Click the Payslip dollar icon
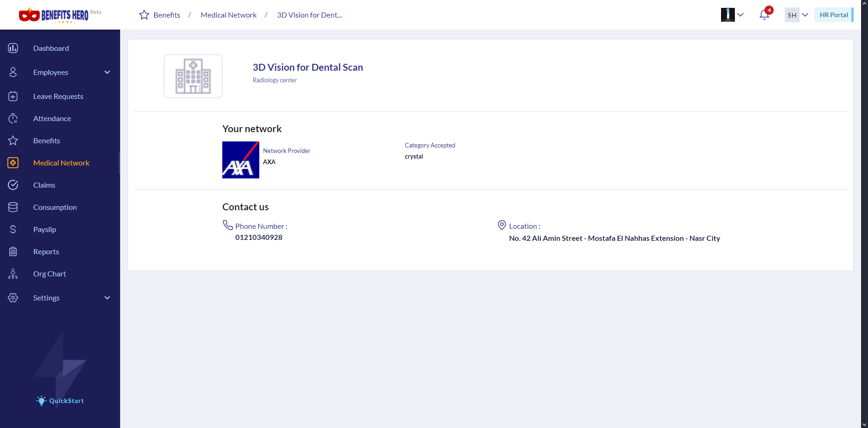Viewport: 868px width, 428px height. point(13,229)
